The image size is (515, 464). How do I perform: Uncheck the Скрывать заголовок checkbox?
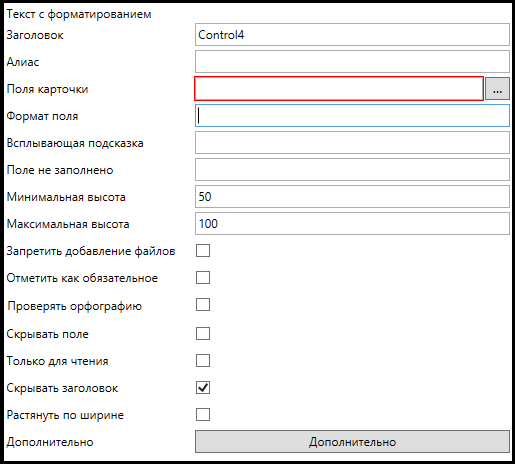click(x=203, y=388)
